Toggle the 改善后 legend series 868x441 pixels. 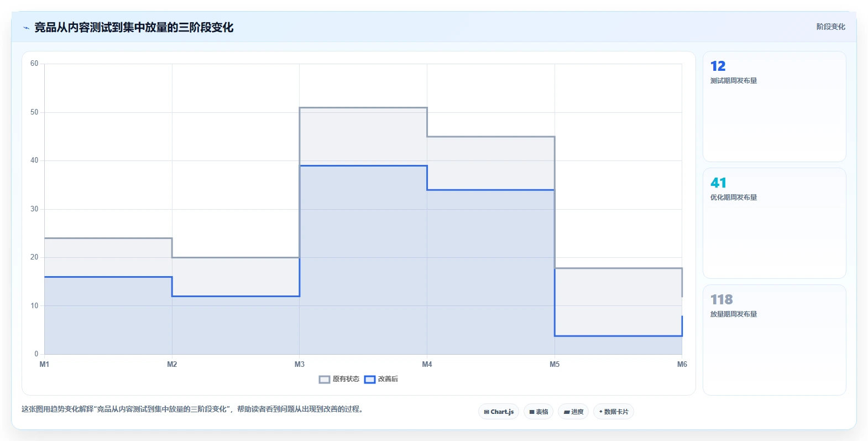[x=381, y=379]
